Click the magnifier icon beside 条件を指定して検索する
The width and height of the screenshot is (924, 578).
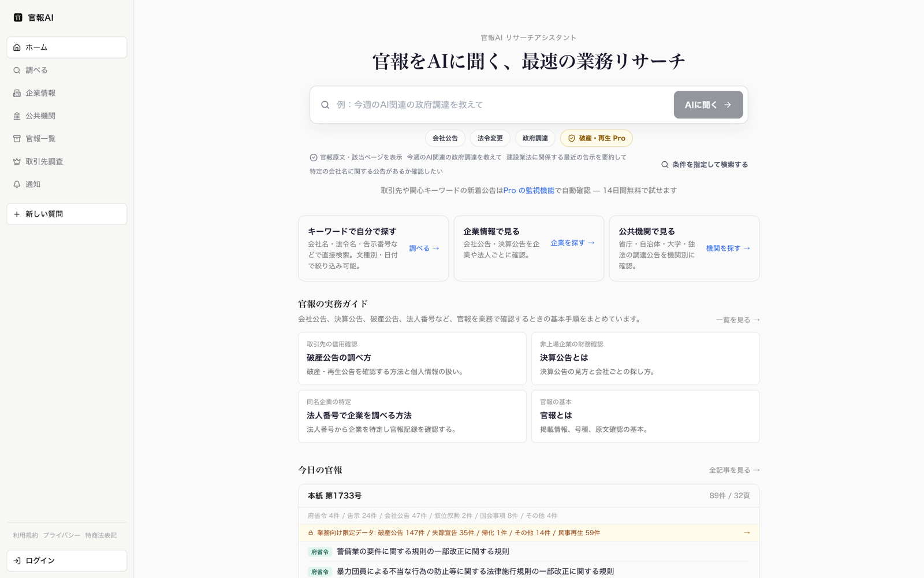pos(665,165)
